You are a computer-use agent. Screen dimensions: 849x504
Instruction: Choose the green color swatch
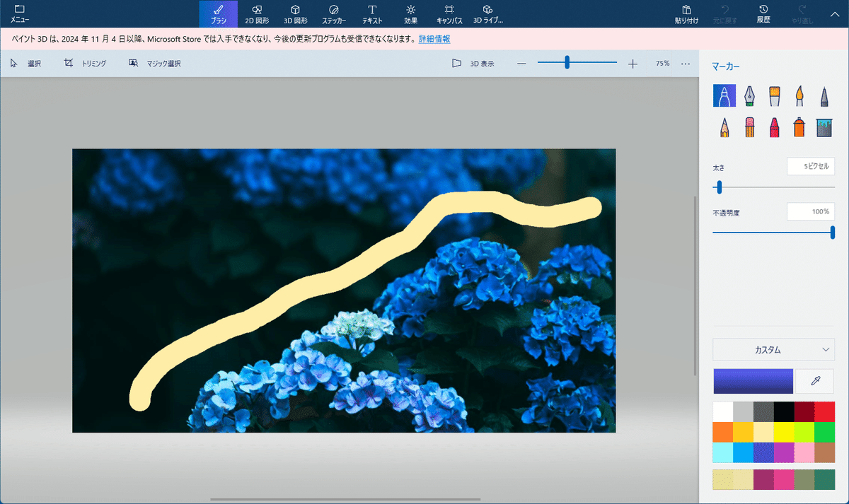click(825, 432)
